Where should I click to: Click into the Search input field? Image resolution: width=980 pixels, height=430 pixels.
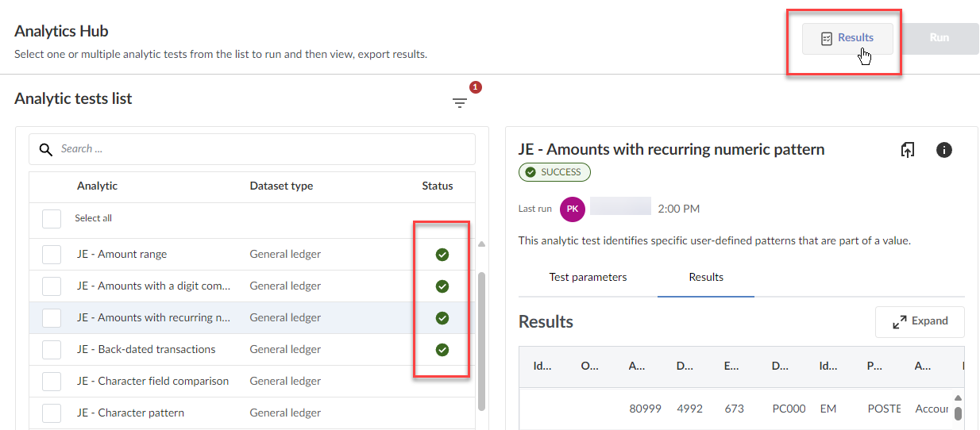tap(262, 149)
